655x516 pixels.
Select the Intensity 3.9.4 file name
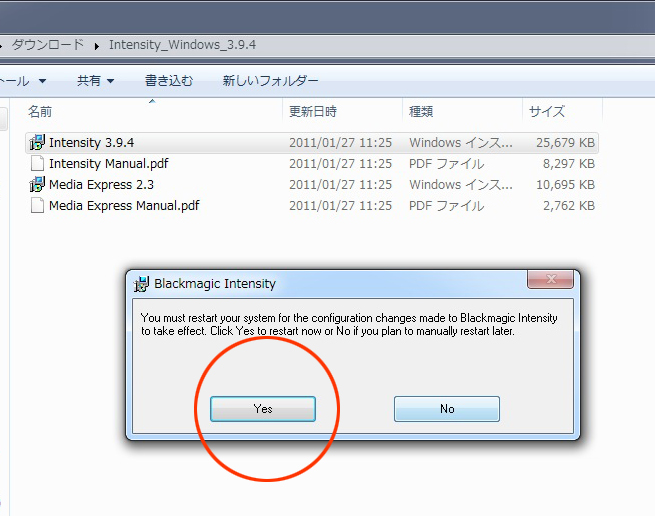[91, 142]
